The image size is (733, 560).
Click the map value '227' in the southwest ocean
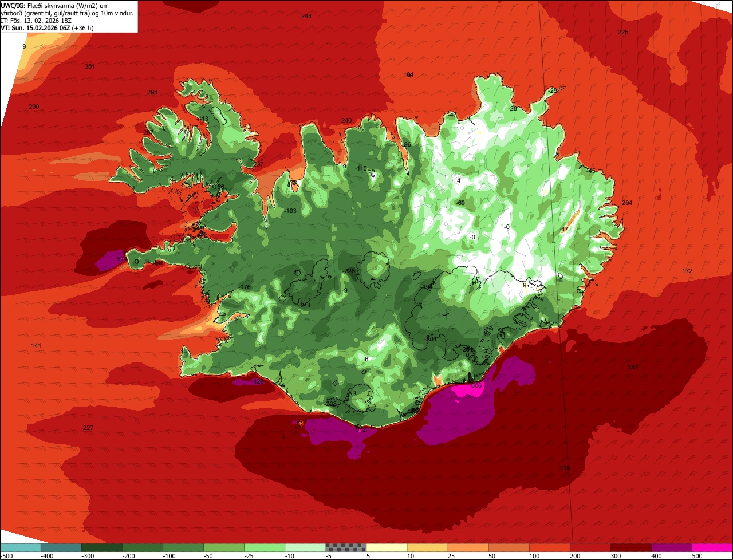click(x=88, y=428)
